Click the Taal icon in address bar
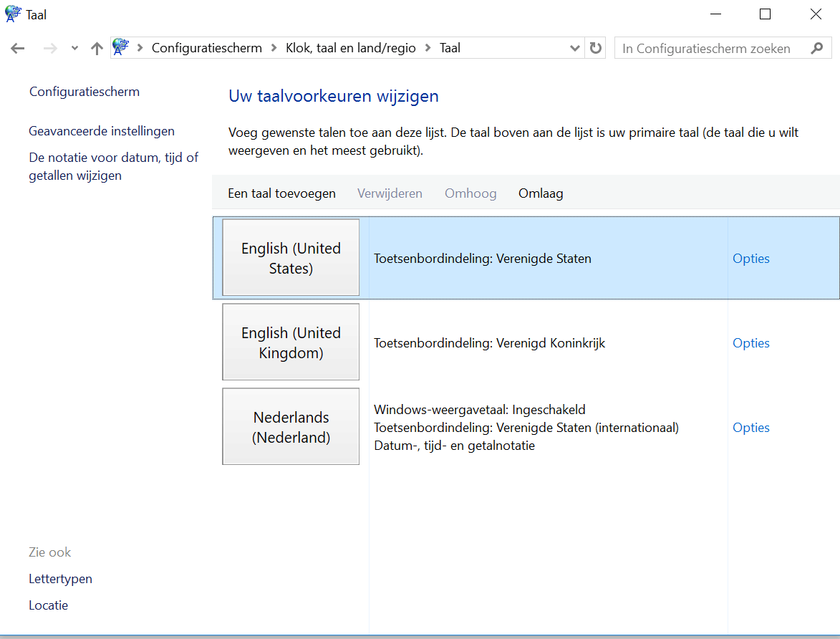The height and width of the screenshot is (639, 840). tap(121, 47)
